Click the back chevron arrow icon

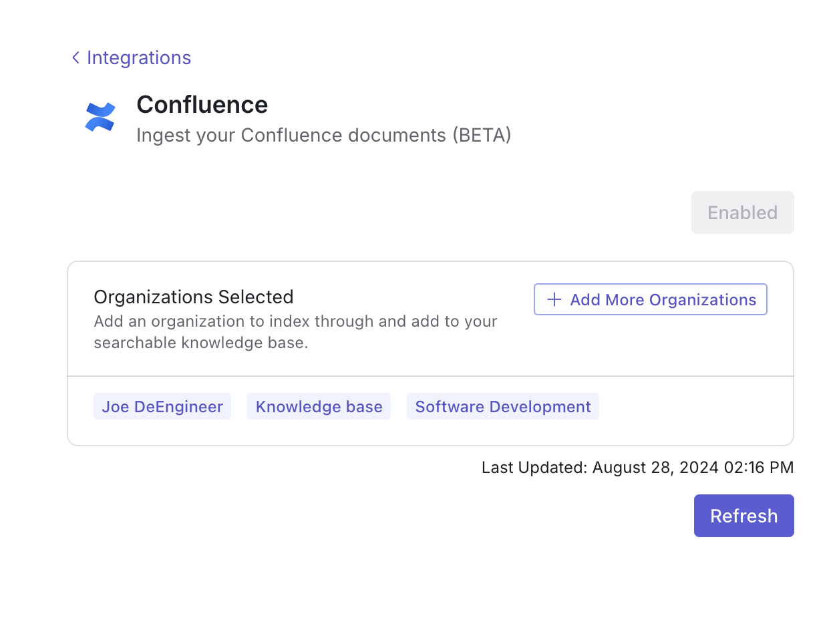75,58
